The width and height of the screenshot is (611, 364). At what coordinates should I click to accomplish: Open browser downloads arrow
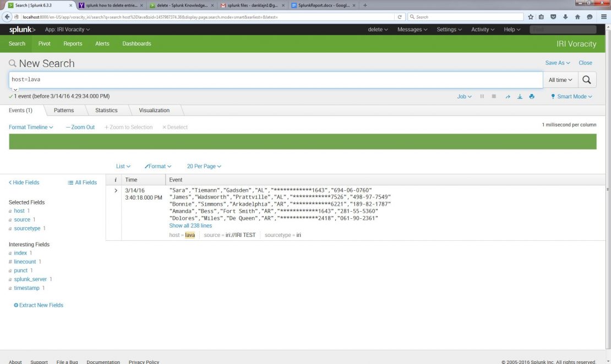coord(565,16)
